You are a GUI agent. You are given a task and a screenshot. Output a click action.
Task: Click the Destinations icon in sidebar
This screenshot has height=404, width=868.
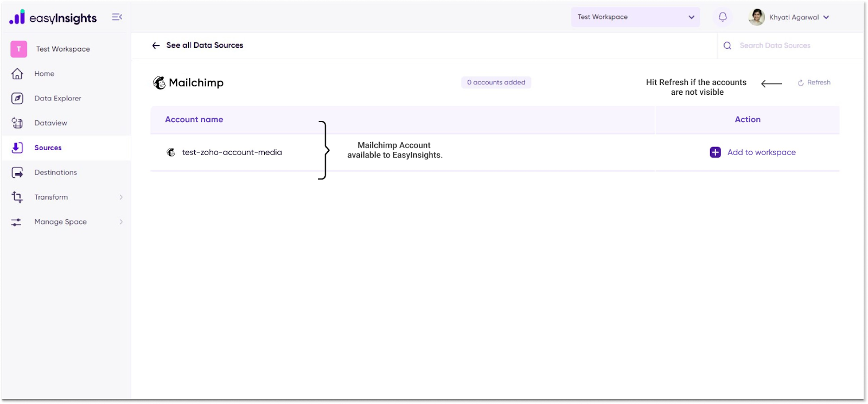pyautogui.click(x=17, y=172)
